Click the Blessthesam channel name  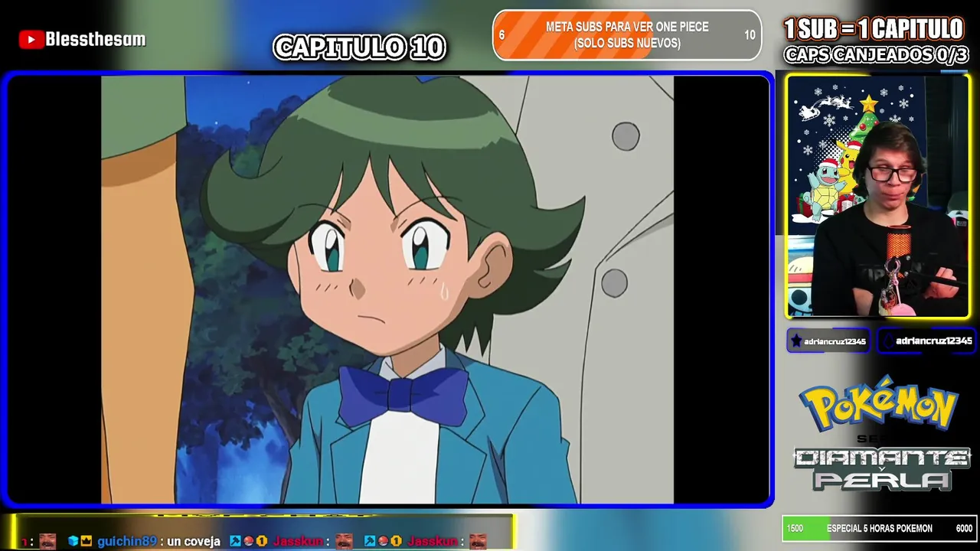click(x=95, y=40)
